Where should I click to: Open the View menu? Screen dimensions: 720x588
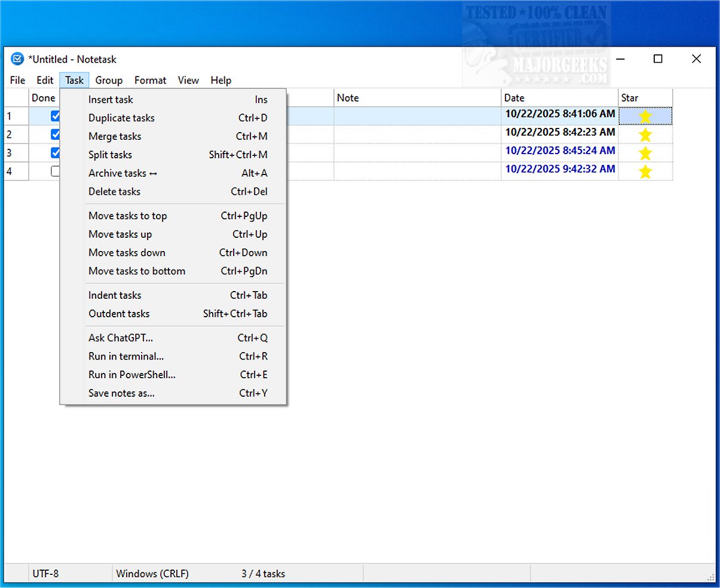[x=188, y=80]
